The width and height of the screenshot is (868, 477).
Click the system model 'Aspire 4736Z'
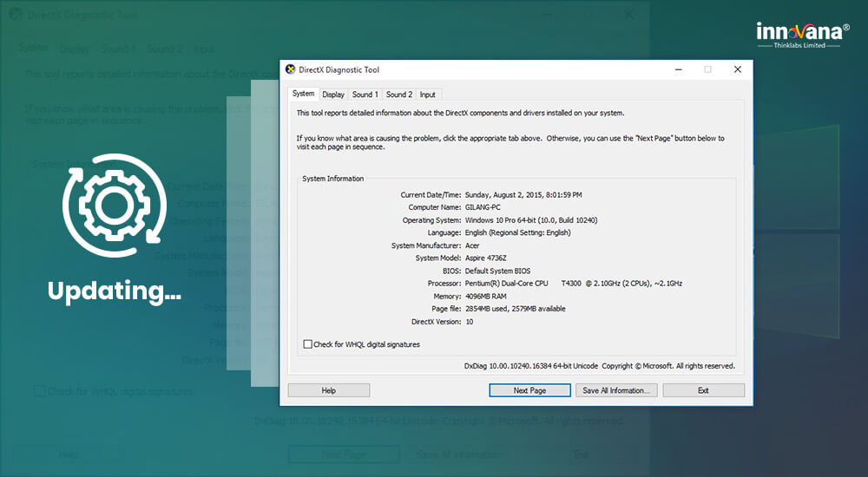(485, 258)
